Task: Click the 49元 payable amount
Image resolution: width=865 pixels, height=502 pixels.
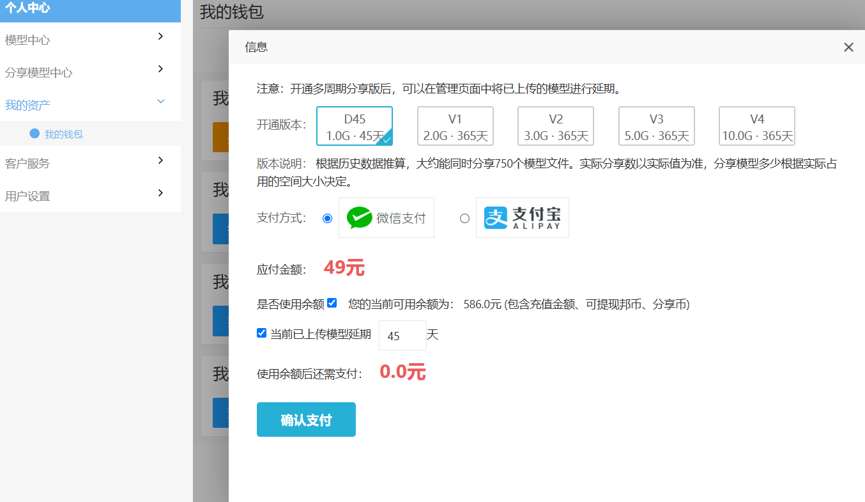Action: pos(344,268)
